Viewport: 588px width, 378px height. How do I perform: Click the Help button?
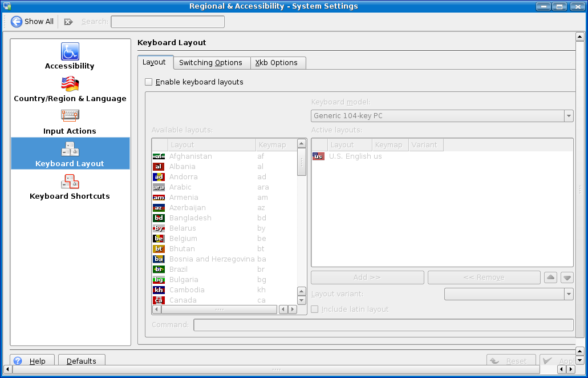pos(32,361)
